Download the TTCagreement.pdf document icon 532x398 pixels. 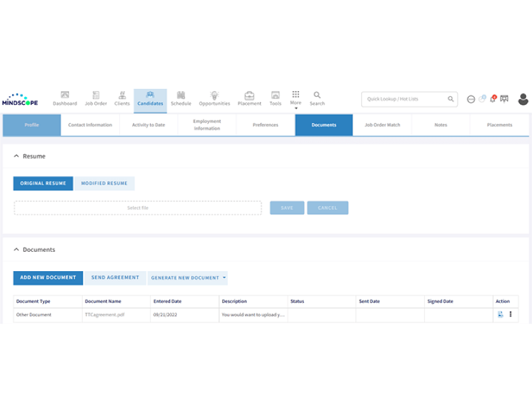[500, 315]
